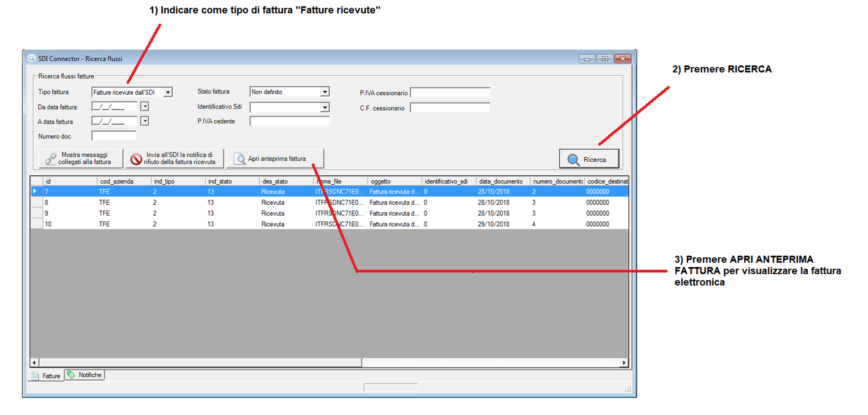Image resolution: width=868 pixels, height=415 pixels.
Task: Open the A data fattura date picker
Action: pyautogui.click(x=145, y=121)
